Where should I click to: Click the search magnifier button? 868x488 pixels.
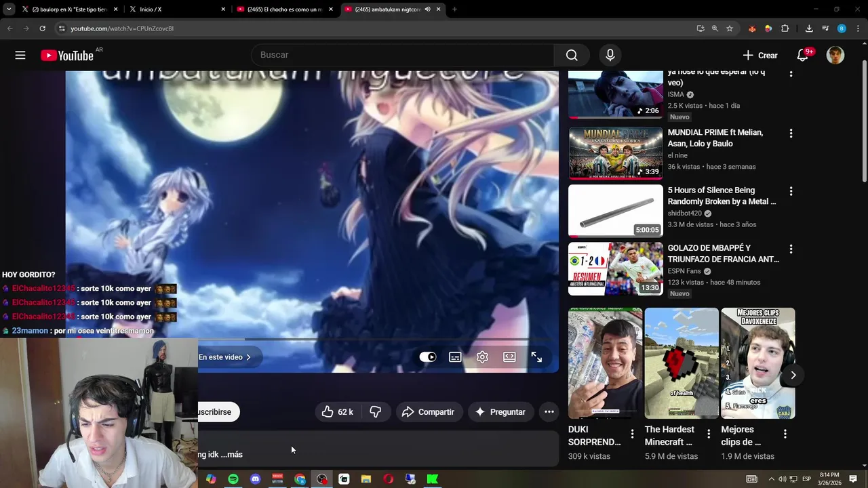[x=572, y=56]
